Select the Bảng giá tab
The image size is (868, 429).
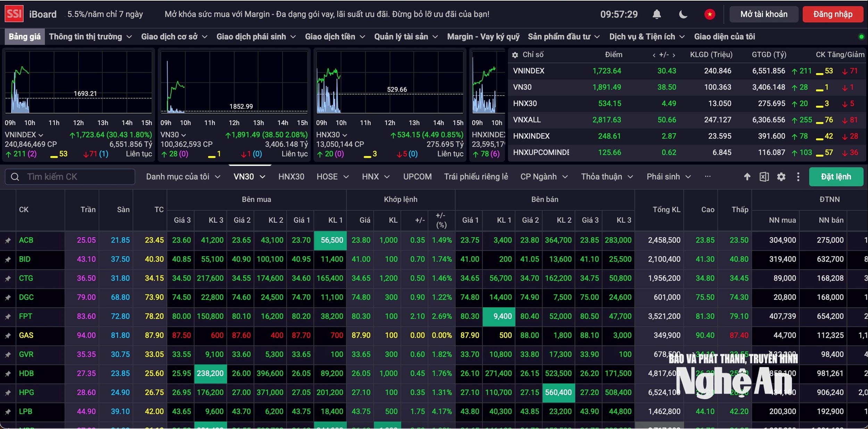pyautogui.click(x=25, y=37)
